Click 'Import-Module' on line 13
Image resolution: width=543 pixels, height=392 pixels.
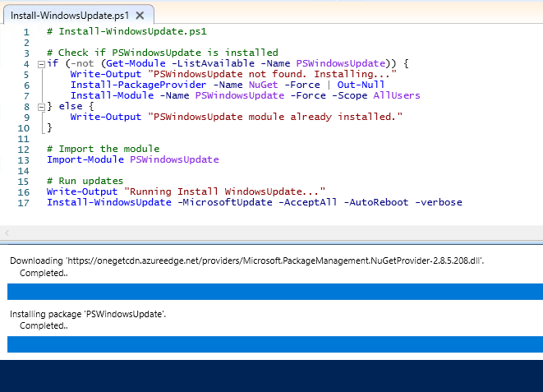(x=85, y=159)
